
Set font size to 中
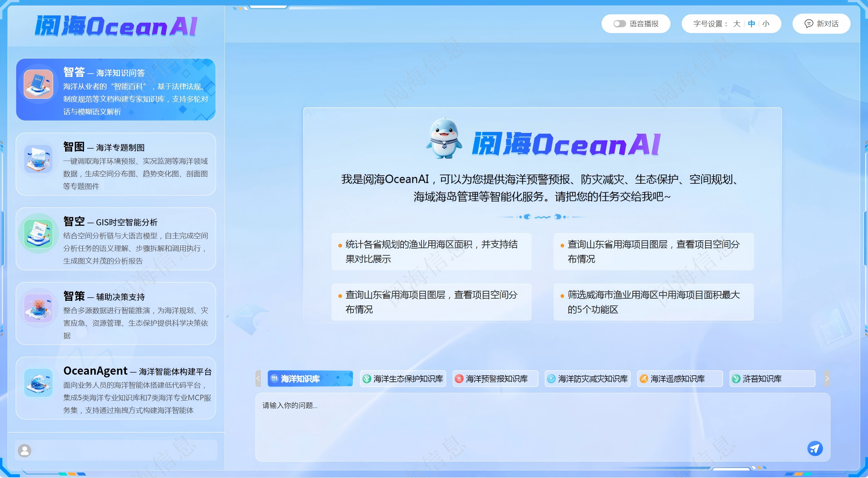751,24
